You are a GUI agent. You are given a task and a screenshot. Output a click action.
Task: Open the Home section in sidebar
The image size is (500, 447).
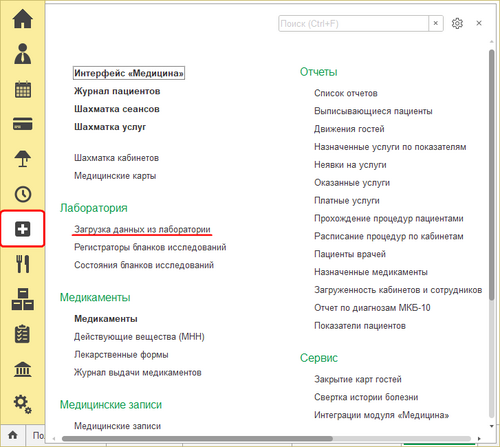point(23,19)
